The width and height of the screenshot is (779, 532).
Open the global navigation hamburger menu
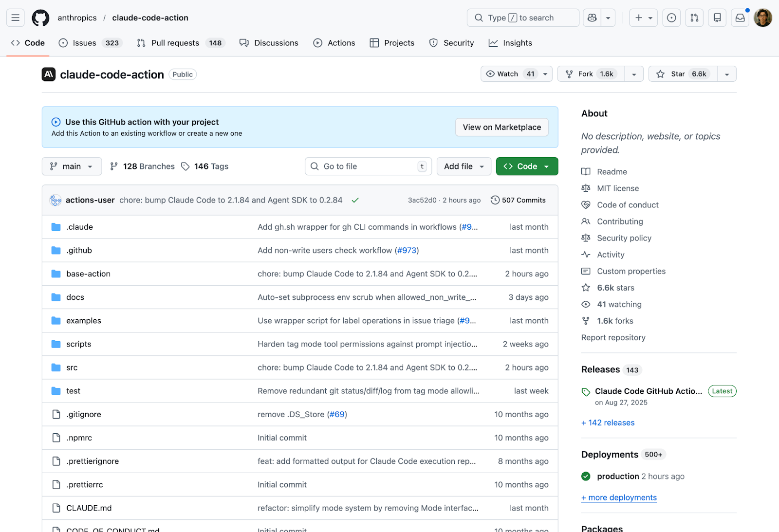(x=15, y=18)
